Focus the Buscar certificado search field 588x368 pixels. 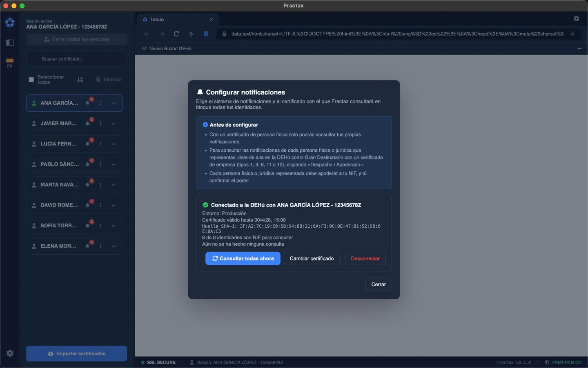point(77,59)
